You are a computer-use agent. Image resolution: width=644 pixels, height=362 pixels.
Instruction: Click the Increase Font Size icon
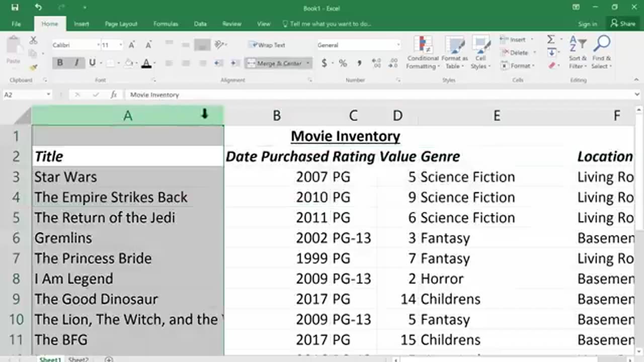tap(132, 45)
